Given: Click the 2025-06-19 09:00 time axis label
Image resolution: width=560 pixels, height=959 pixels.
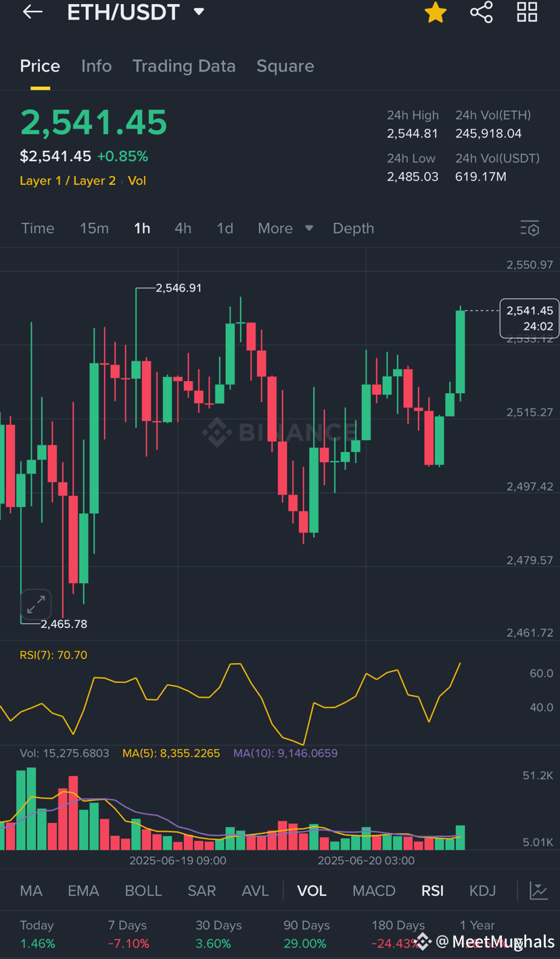Looking at the screenshot, I should (178, 860).
